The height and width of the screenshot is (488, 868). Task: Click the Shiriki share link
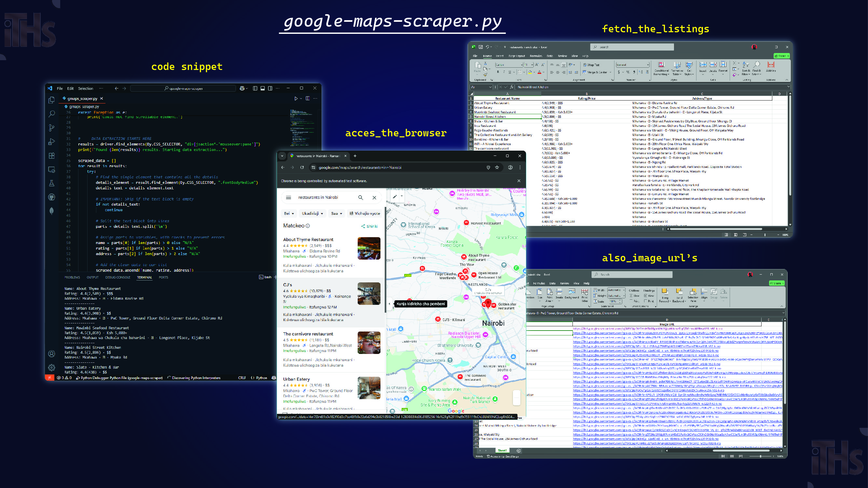pyautogui.click(x=370, y=226)
